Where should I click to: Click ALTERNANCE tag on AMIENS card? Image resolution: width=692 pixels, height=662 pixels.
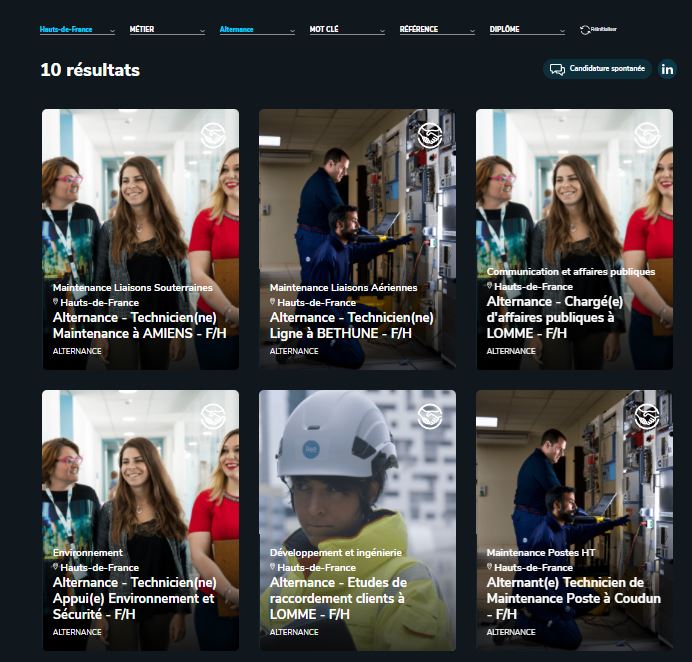[77, 351]
